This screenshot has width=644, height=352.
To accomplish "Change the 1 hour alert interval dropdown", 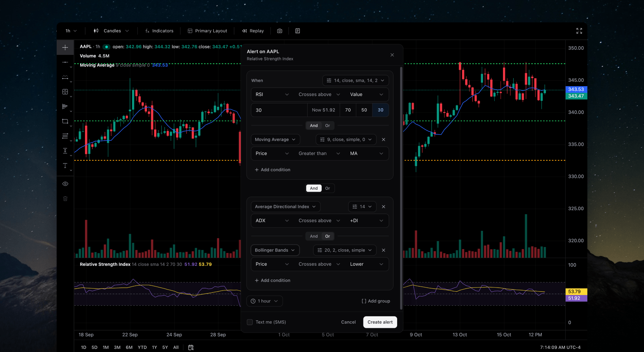I will tap(264, 301).
